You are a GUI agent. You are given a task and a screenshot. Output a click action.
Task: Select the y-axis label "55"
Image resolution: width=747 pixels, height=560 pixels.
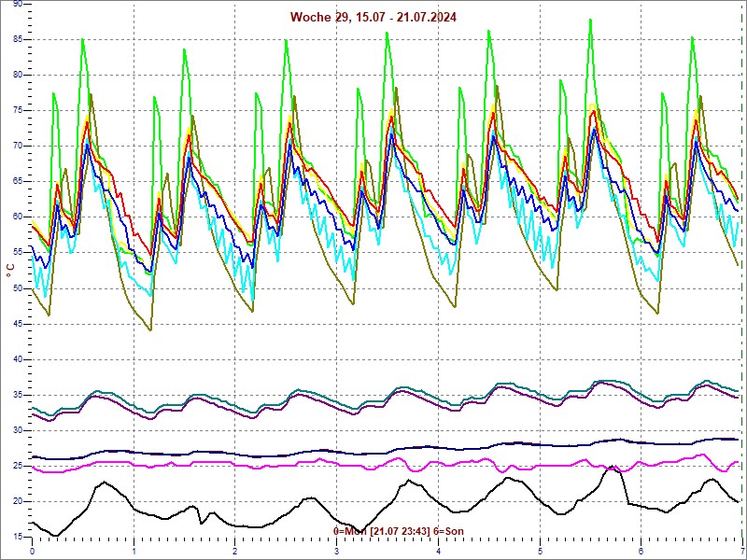(x=17, y=253)
